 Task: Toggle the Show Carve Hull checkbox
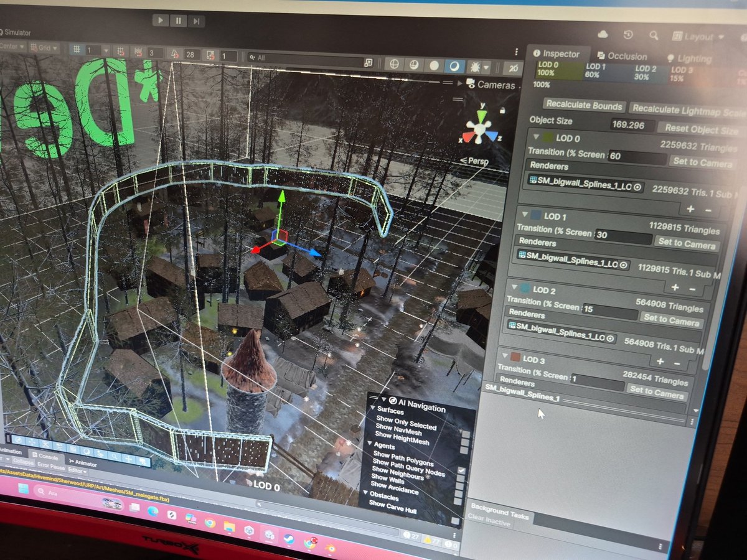454,521
